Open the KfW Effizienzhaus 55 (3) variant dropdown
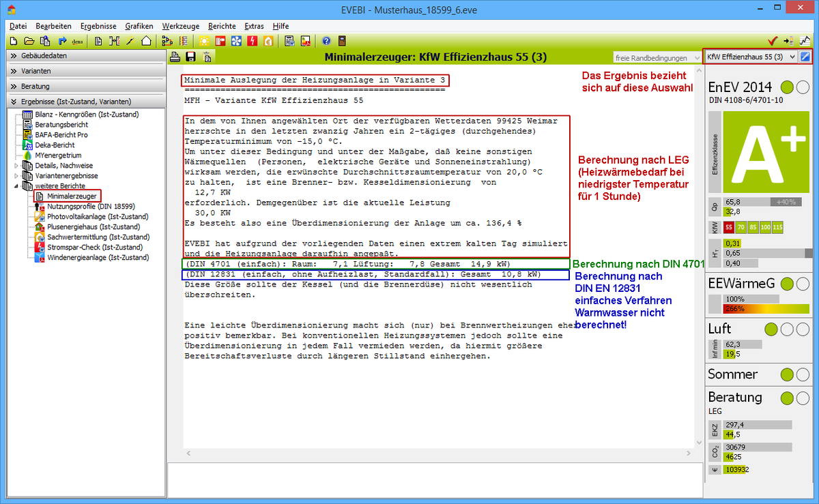 pyautogui.click(x=751, y=57)
